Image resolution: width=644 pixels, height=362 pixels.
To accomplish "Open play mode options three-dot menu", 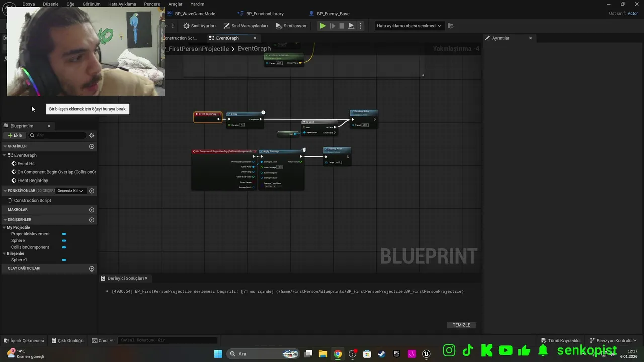I will tap(360, 26).
